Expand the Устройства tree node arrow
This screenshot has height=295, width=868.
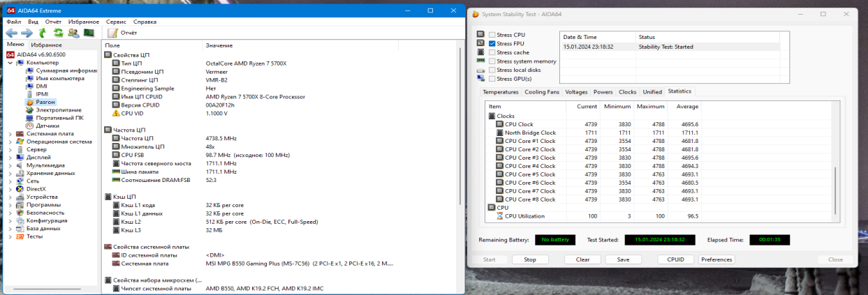pos(10,197)
